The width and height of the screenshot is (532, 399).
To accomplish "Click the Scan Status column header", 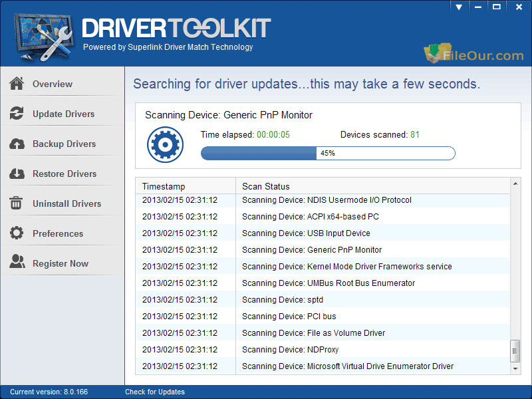I will pyautogui.click(x=372, y=186).
